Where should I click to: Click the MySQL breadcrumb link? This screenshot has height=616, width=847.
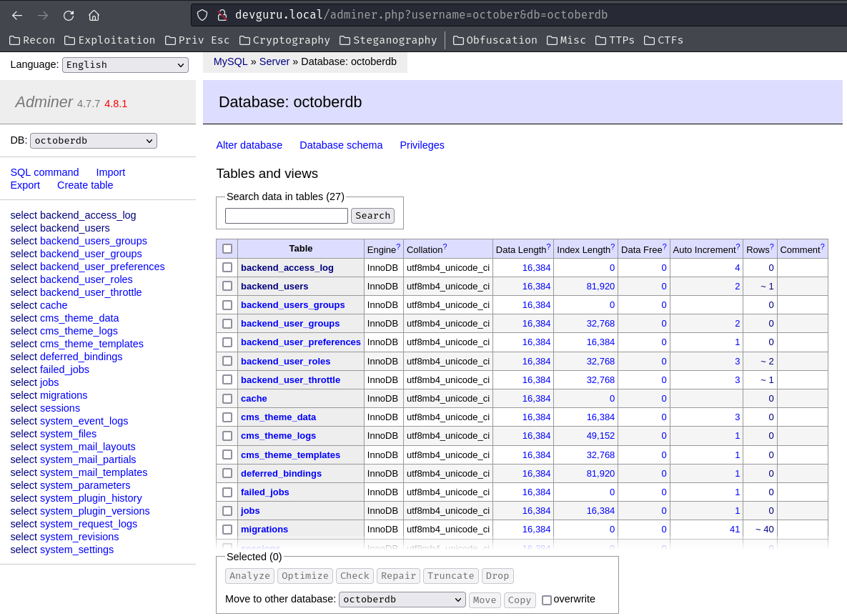[230, 61]
